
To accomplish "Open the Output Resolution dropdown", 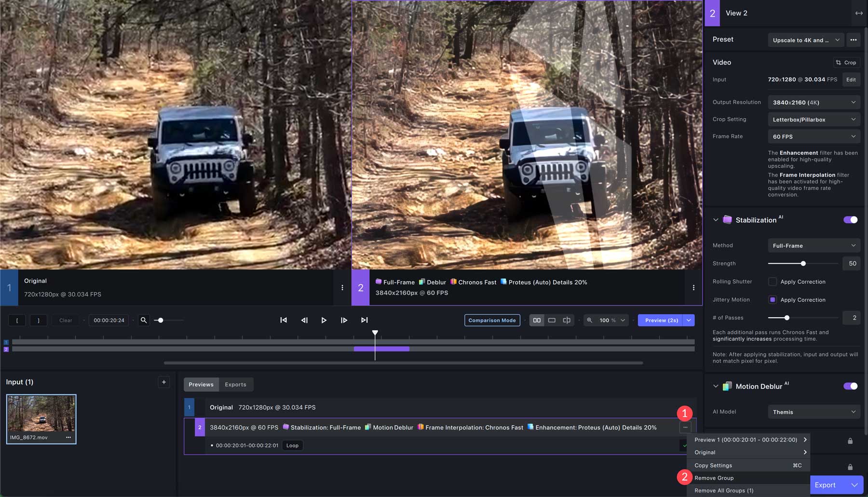I will (814, 102).
